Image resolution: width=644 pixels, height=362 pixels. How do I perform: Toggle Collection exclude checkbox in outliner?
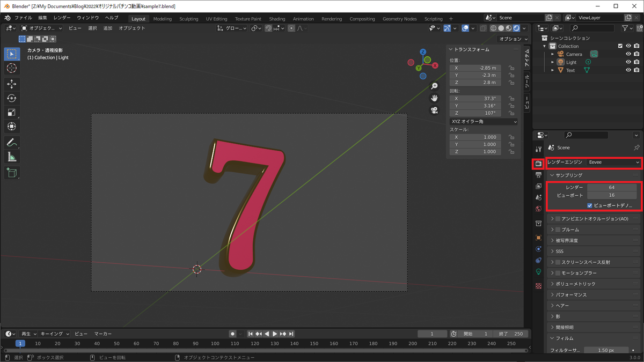(620, 46)
